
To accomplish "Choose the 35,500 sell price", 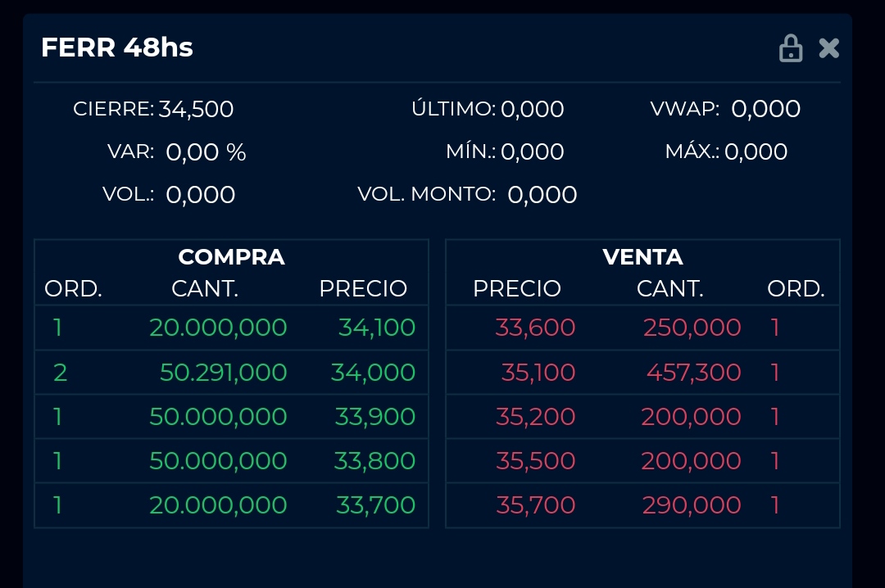I will [536, 461].
